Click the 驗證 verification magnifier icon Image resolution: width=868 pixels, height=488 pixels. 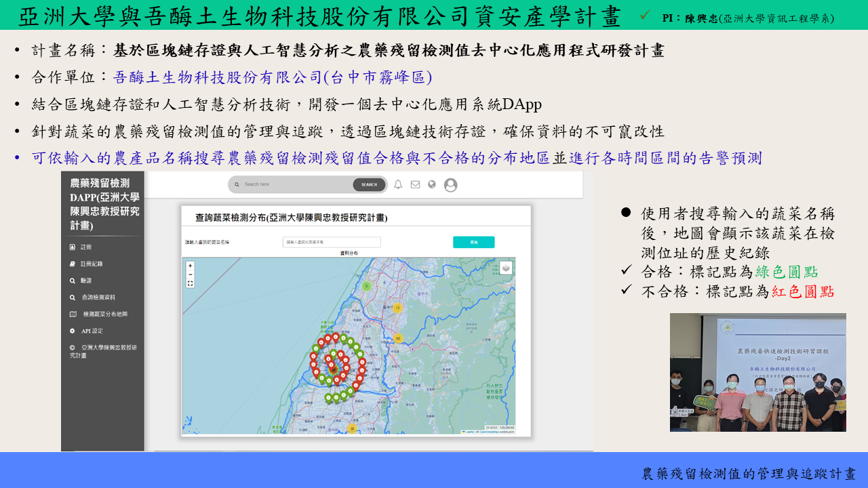(x=72, y=280)
